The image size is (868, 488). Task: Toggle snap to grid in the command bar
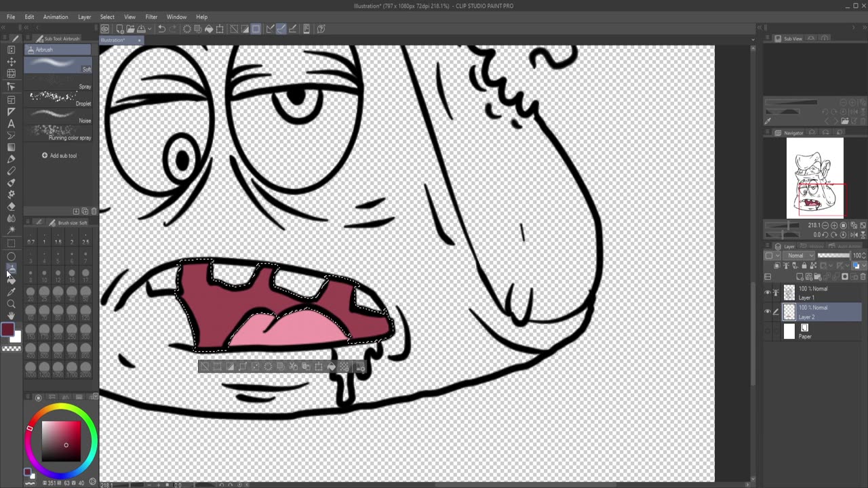pyautogui.click(x=293, y=29)
